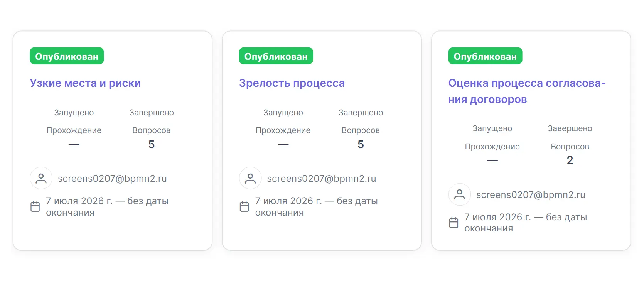The width and height of the screenshot is (644, 282).
Task: Click question count 5 in "Зрелость процесса" card
Action: click(x=361, y=145)
